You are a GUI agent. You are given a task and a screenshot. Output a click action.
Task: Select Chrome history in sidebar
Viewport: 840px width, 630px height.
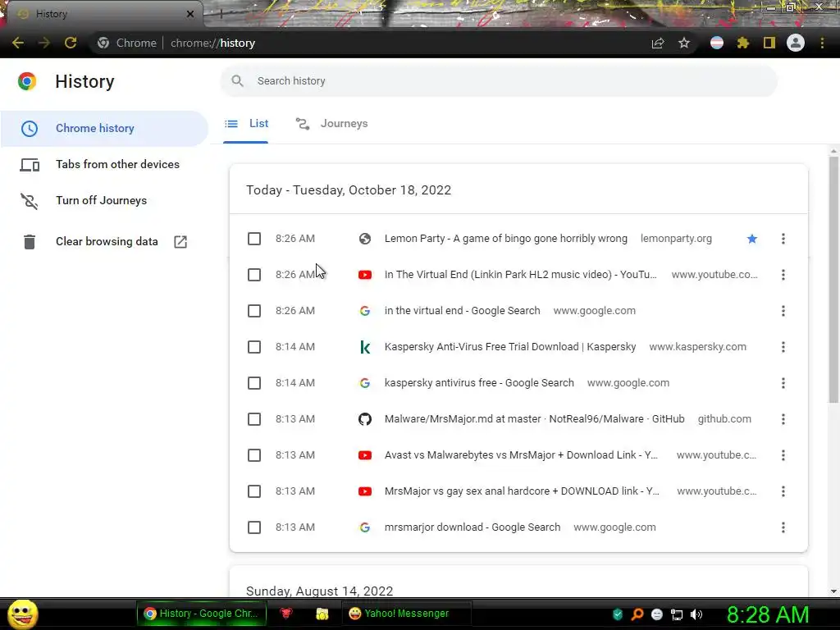tap(104, 129)
